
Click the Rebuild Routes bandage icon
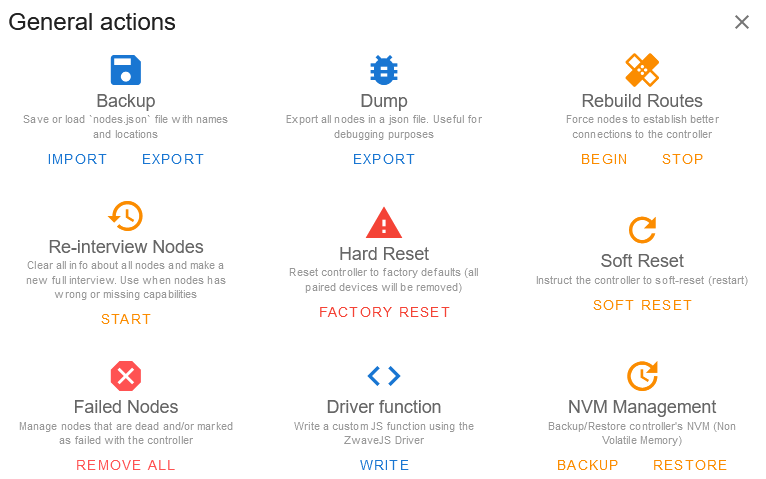coord(642,70)
